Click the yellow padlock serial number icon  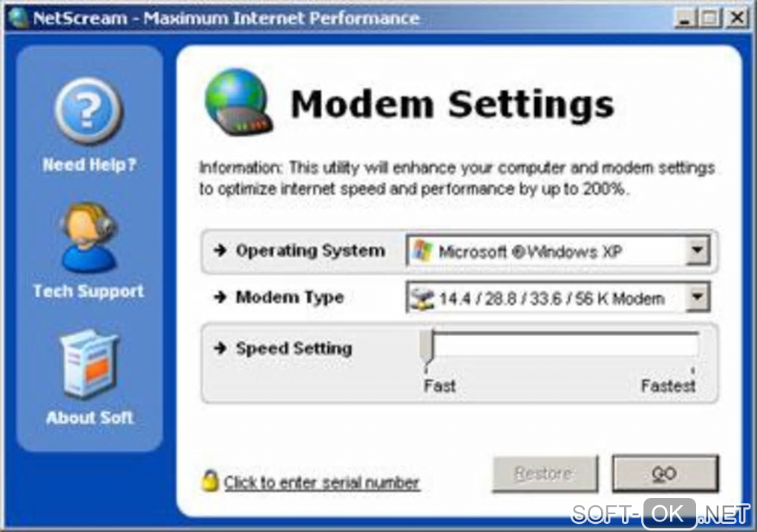(210, 480)
